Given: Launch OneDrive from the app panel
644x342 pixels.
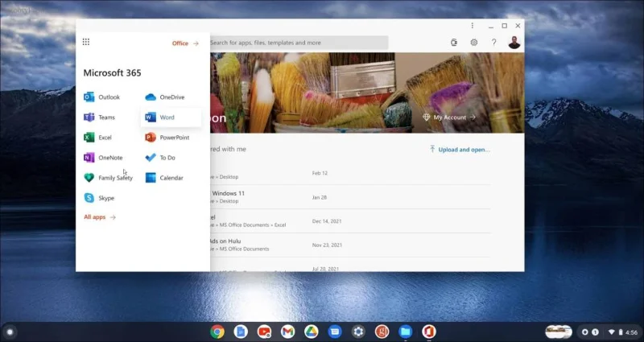Looking at the screenshot, I should click(x=165, y=97).
